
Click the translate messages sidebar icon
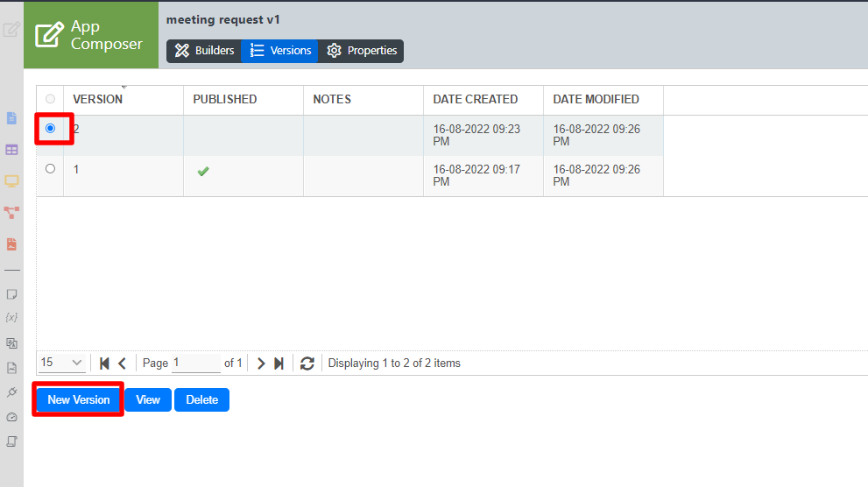[x=11, y=343]
